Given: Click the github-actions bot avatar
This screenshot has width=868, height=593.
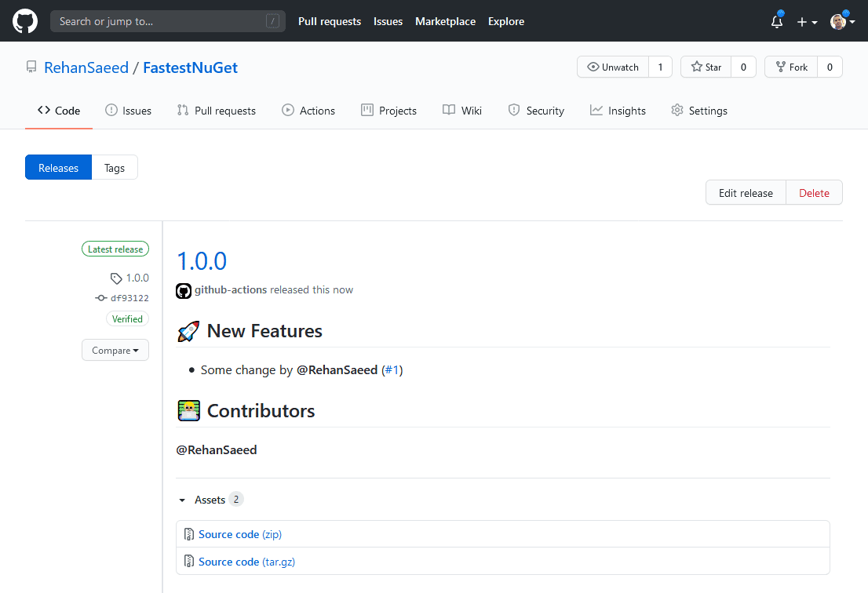Looking at the screenshot, I should [x=183, y=290].
